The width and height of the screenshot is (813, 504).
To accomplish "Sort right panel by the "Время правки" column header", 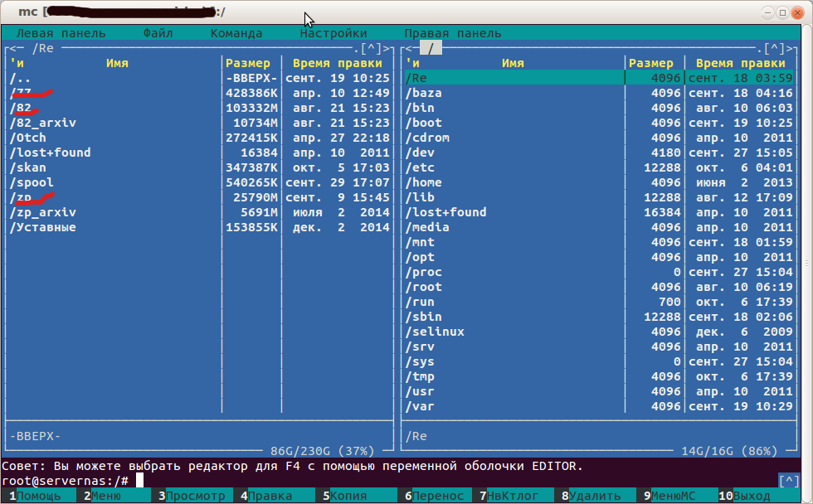I will (740, 63).
